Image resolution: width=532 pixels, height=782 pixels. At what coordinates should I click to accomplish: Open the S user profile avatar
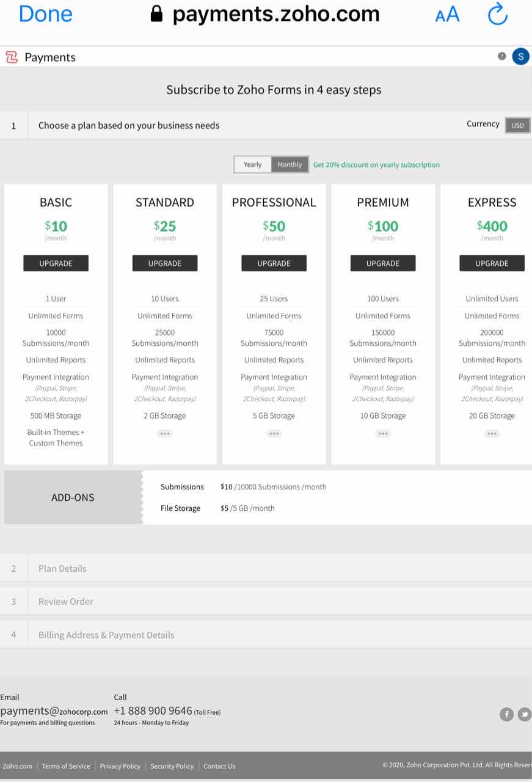click(520, 57)
